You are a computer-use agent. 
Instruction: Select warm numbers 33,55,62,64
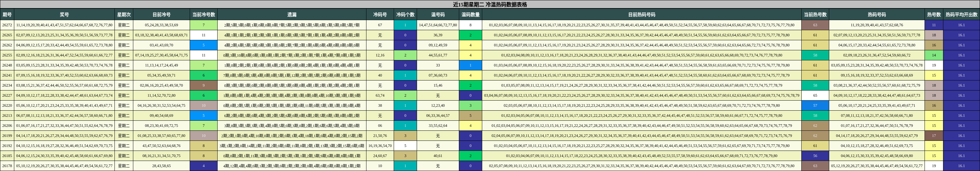click(x=438, y=126)
